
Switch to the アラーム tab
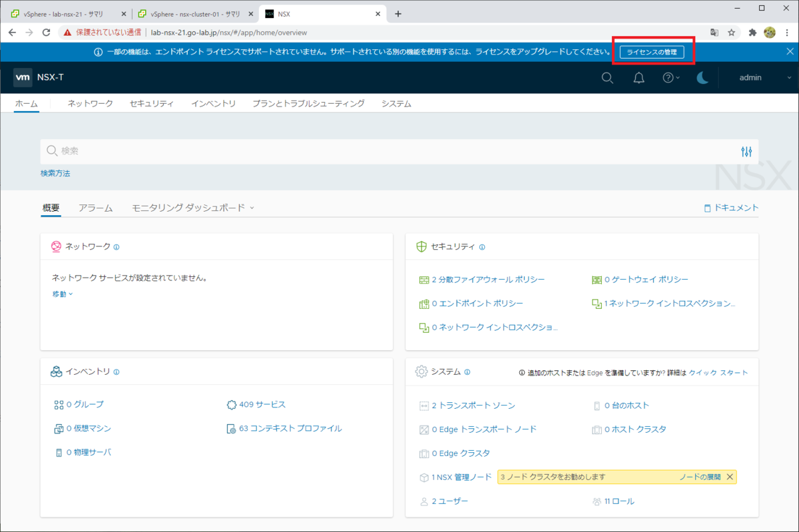(x=95, y=207)
